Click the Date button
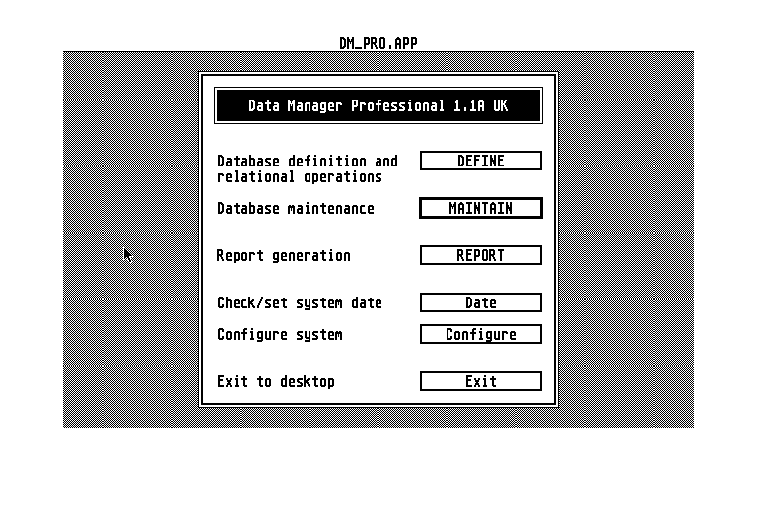 pos(481,302)
